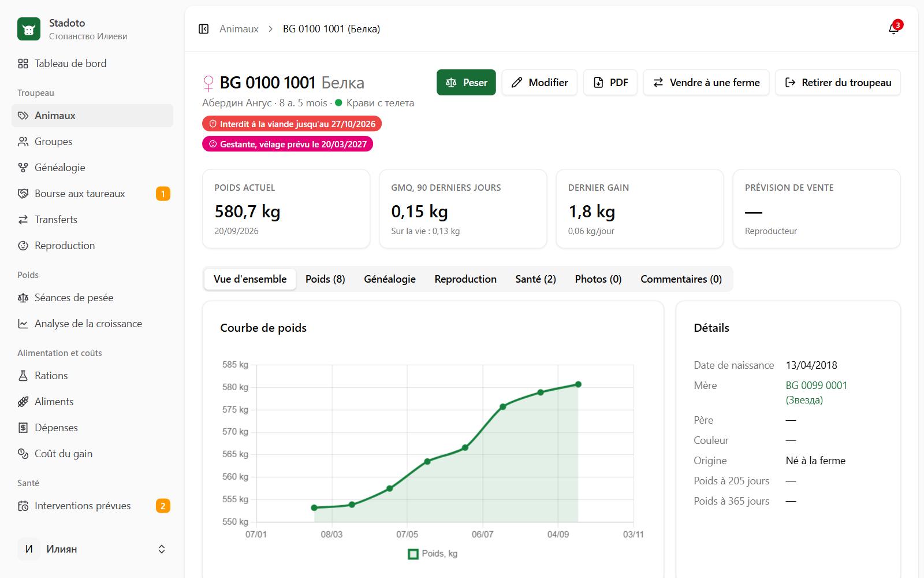The height and width of the screenshot is (578, 924).
Task: Go to Animaux in the sidebar
Action: (92, 116)
